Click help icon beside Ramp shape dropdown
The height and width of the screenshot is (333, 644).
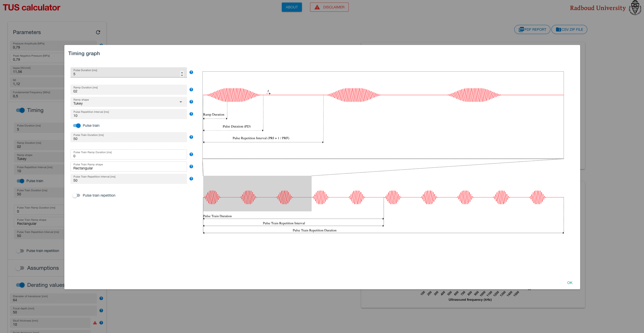(x=191, y=102)
